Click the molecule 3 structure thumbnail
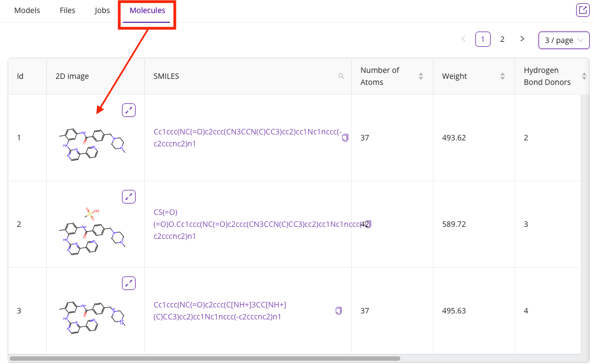Screen dimensions: 593x364 click(x=93, y=316)
